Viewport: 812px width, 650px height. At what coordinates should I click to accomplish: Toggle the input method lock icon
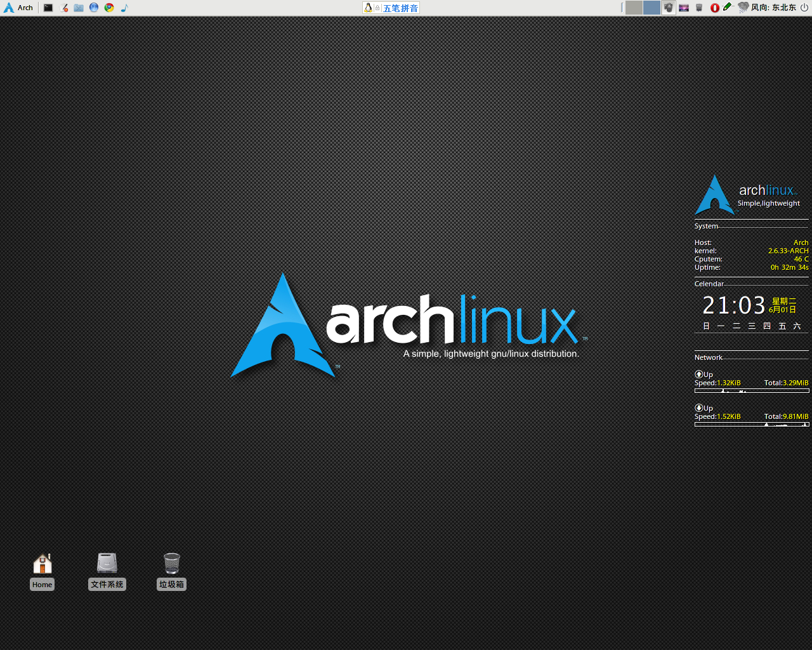click(377, 8)
